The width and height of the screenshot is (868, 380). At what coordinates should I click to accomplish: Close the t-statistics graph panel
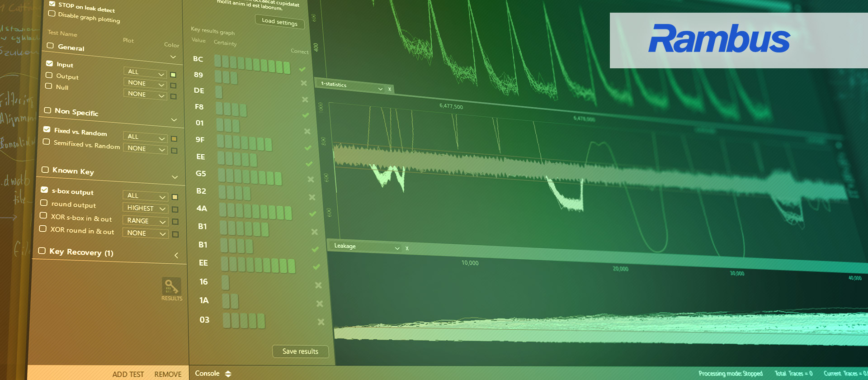pyautogui.click(x=390, y=89)
